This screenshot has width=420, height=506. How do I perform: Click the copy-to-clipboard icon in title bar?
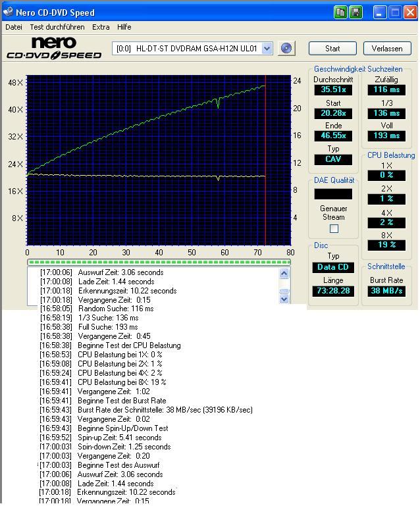pyautogui.click(x=340, y=13)
